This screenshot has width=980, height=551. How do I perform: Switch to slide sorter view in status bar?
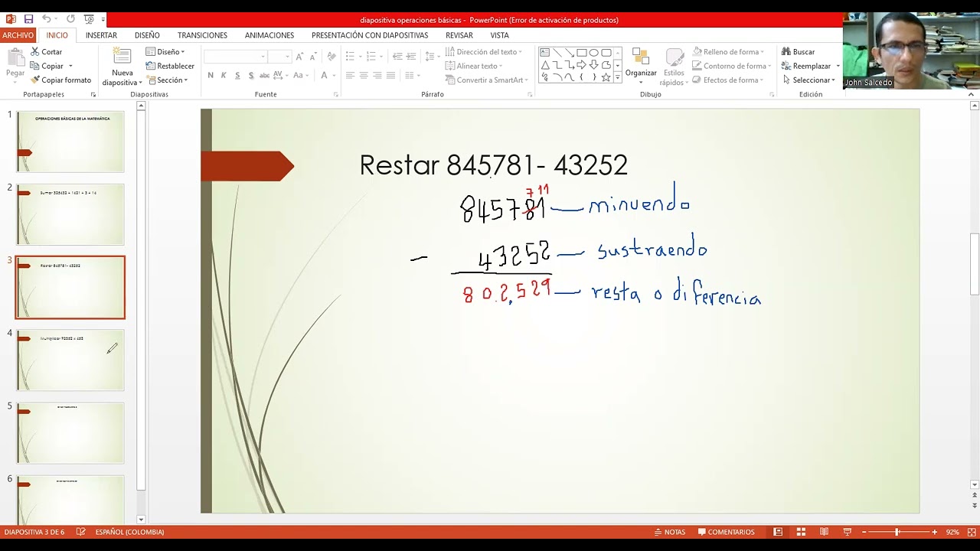801,532
